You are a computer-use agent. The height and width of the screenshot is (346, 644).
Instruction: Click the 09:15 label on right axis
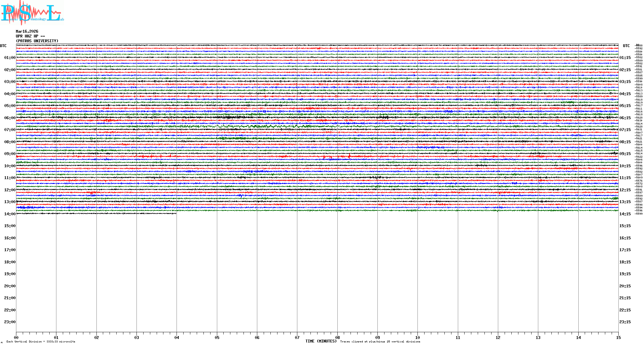point(625,154)
